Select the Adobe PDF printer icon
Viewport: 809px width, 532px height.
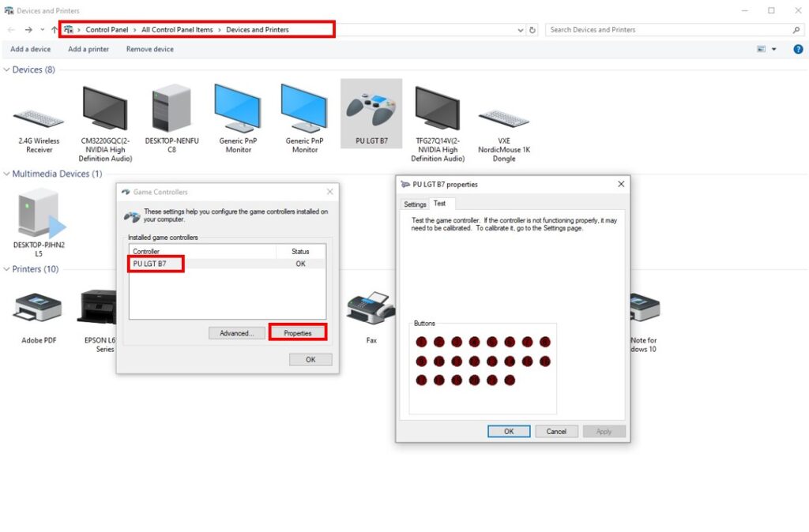point(38,308)
